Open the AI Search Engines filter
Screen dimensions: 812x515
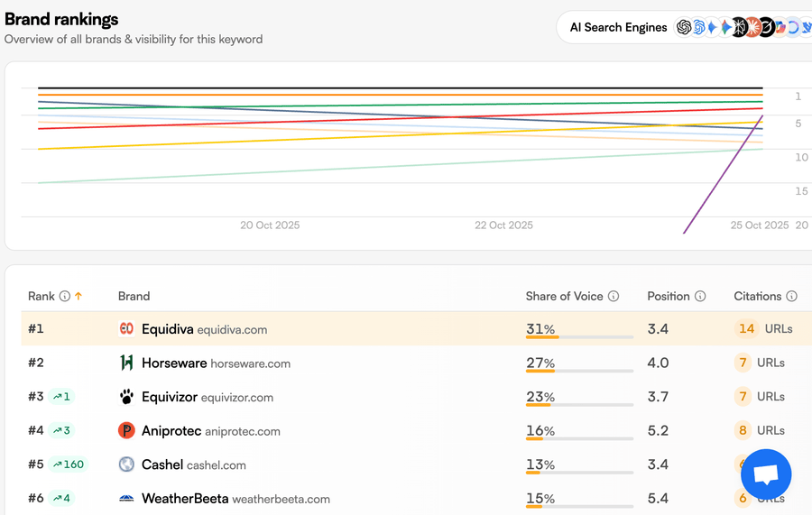(x=619, y=28)
